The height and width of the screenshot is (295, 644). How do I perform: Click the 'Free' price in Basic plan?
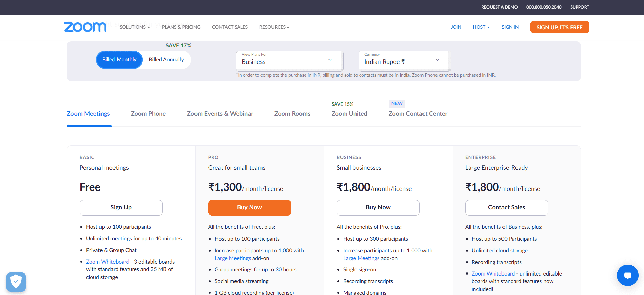point(90,187)
